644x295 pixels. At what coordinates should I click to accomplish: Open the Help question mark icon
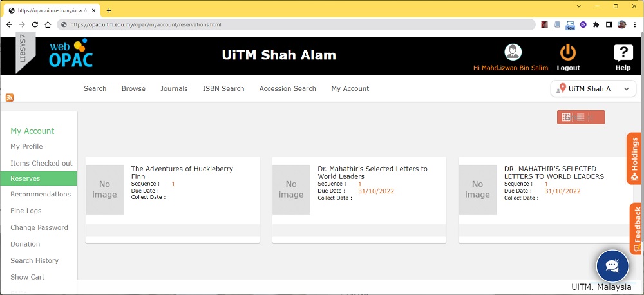point(623,53)
